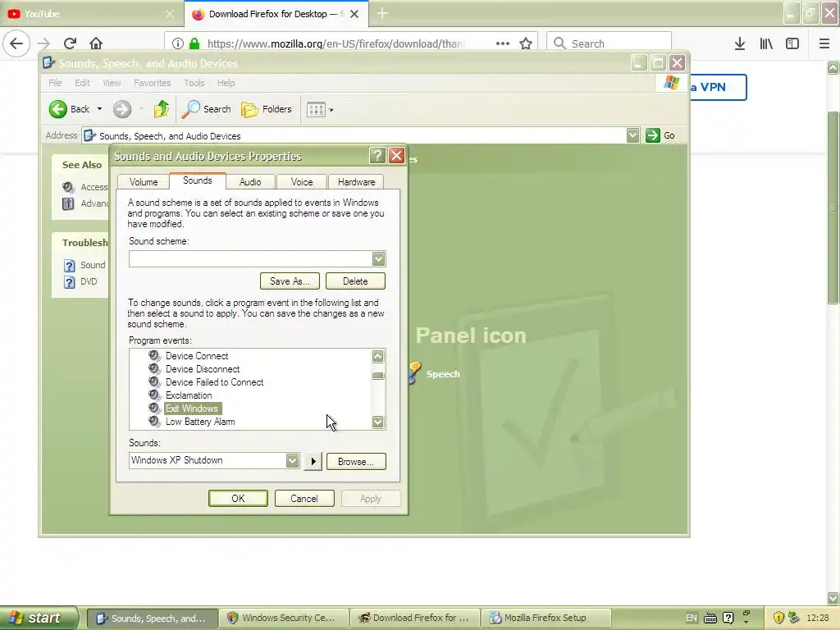
Task: Click the Firefox Search input box
Action: (609, 43)
